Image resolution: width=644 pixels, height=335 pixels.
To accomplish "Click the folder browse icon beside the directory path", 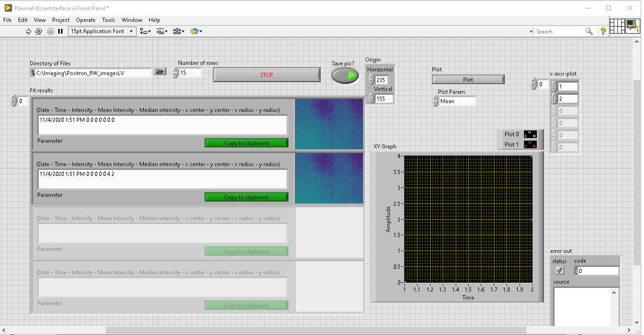I will point(160,72).
